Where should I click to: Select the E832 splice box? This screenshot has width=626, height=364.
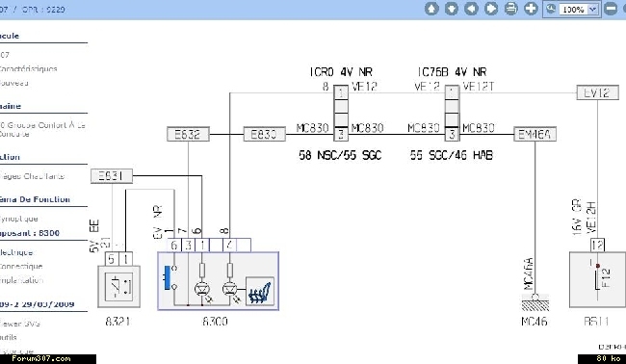click(x=188, y=134)
